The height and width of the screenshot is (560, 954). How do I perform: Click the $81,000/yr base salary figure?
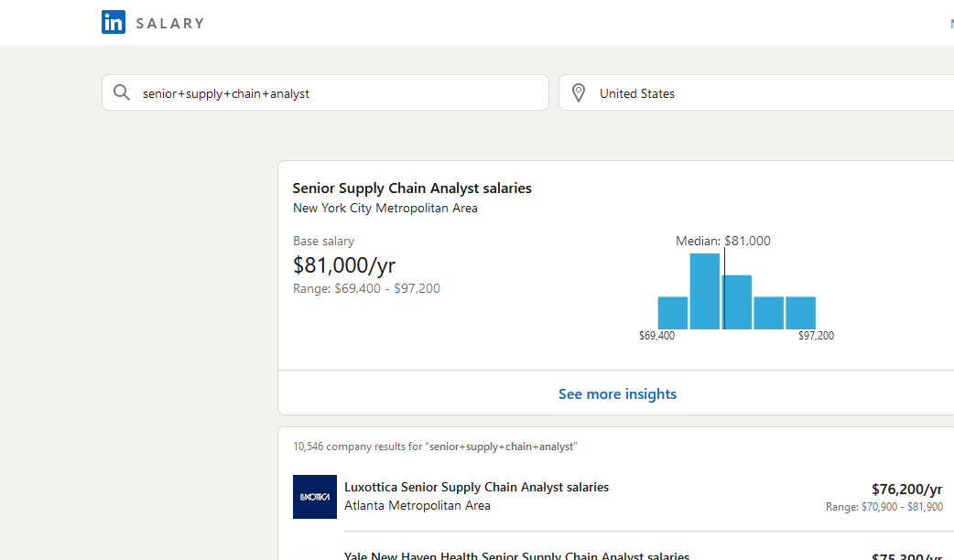[344, 265]
